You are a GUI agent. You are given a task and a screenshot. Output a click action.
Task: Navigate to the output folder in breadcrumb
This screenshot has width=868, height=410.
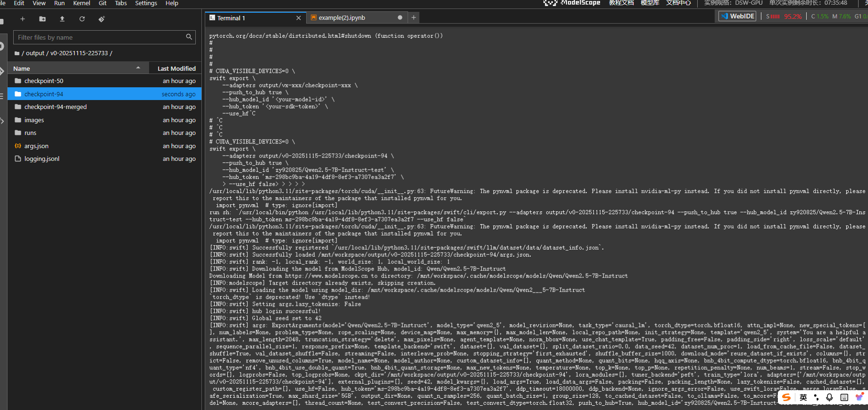coord(35,53)
